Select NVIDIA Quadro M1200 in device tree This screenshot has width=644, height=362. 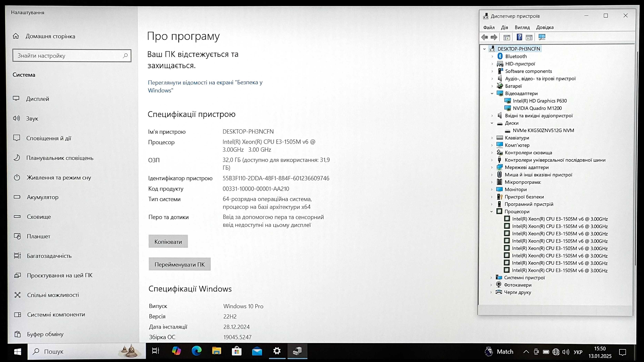click(x=537, y=108)
